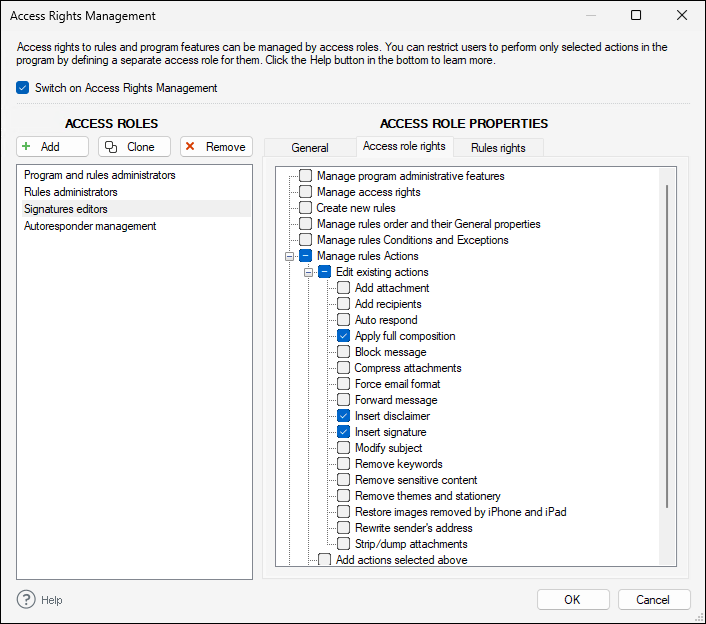Image resolution: width=706 pixels, height=624 pixels.
Task: Click the green plus Add icon
Action: point(26,147)
